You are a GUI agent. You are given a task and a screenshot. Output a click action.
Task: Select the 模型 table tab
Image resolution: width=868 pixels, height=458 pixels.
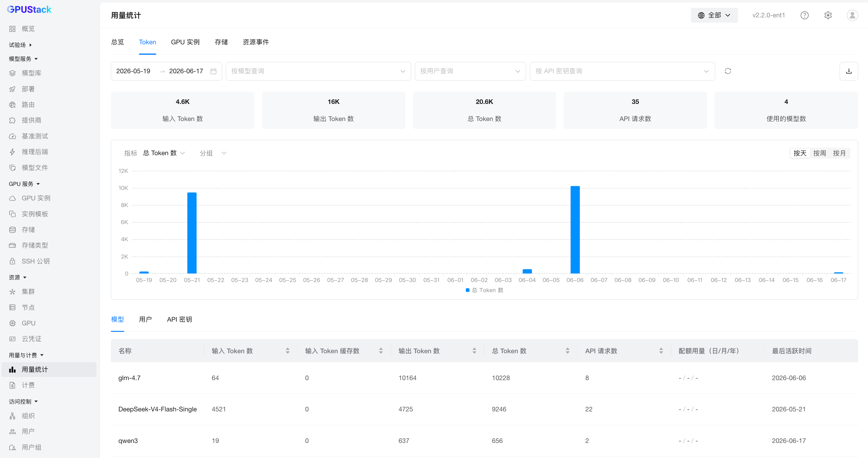point(117,320)
